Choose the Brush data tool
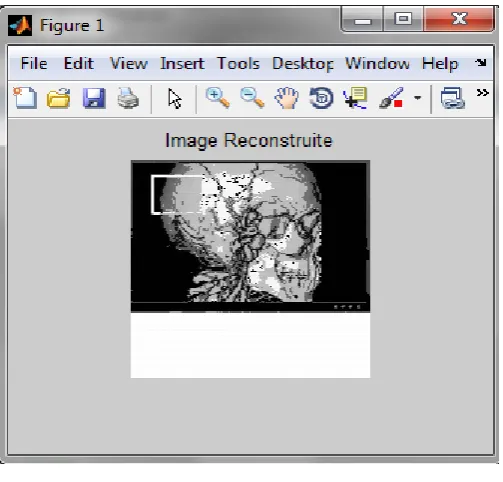This screenshot has width=503, height=482. pyautogui.click(x=391, y=98)
